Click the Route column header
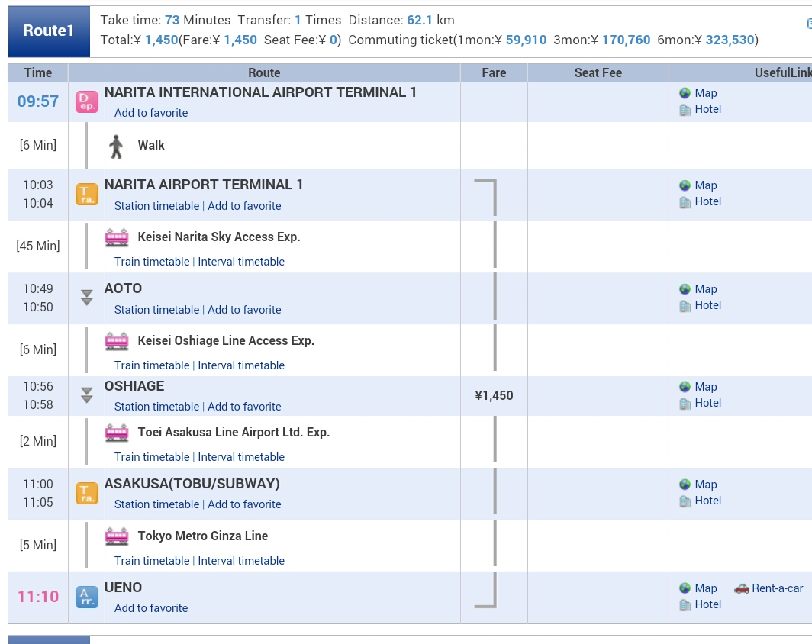 coord(264,73)
